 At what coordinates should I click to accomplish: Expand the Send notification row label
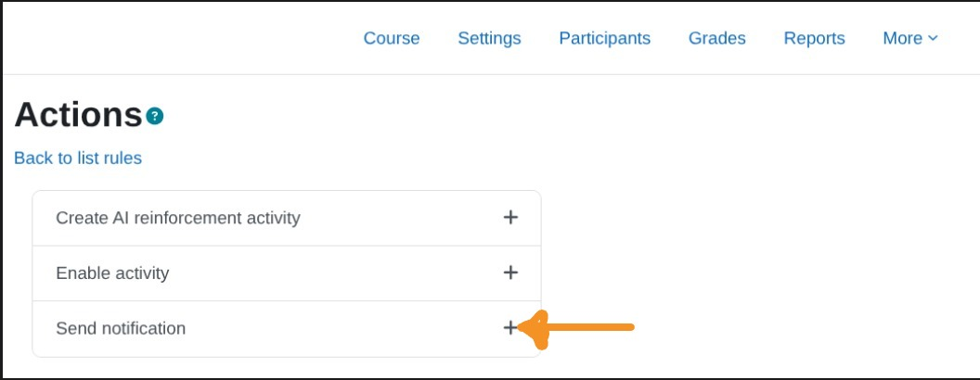pos(121,328)
